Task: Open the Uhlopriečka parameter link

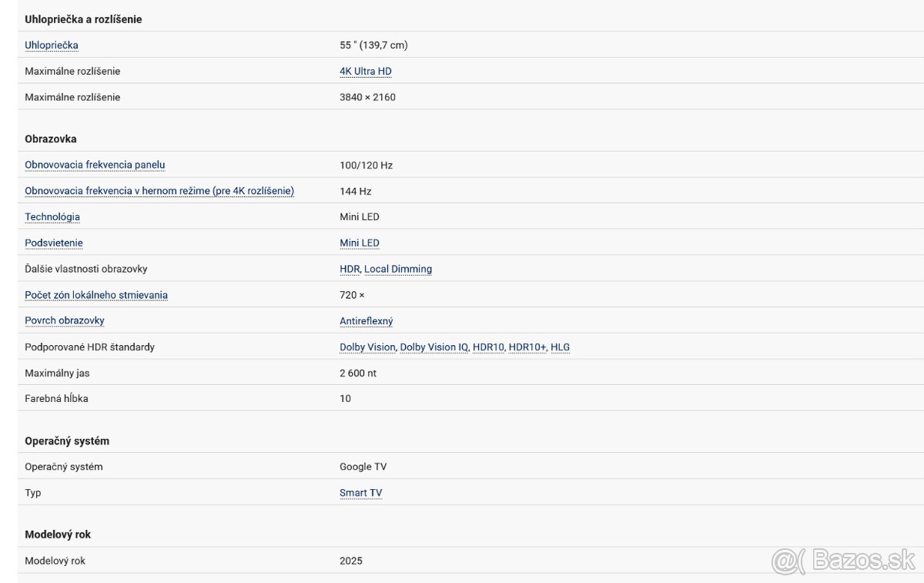Action: tap(52, 45)
